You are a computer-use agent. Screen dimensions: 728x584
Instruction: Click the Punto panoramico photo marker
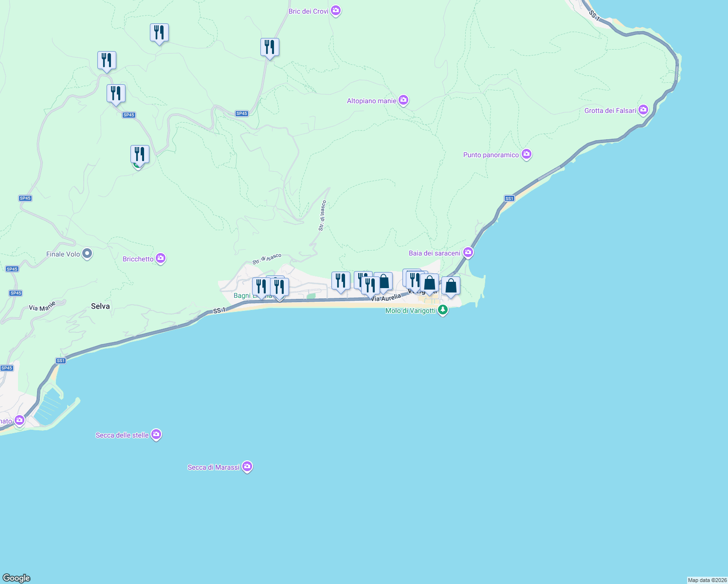[526, 154]
